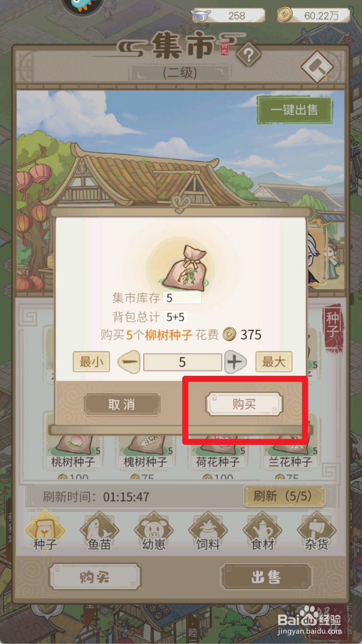Confirm purchase with the 购买 dialog button
The height and width of the screenshot is (644, 362).
pyautogui.click(x=244, y=404)
